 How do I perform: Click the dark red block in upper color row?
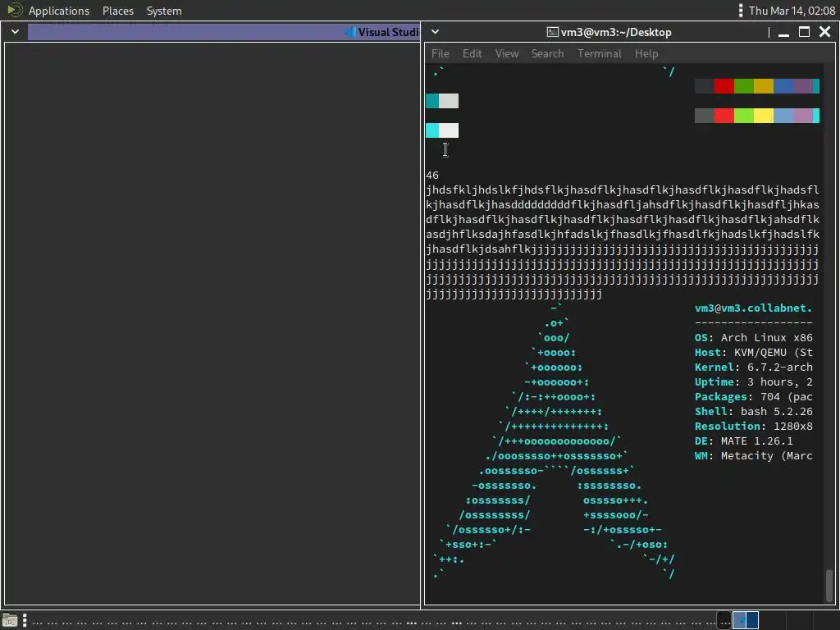tap(724, 85)
